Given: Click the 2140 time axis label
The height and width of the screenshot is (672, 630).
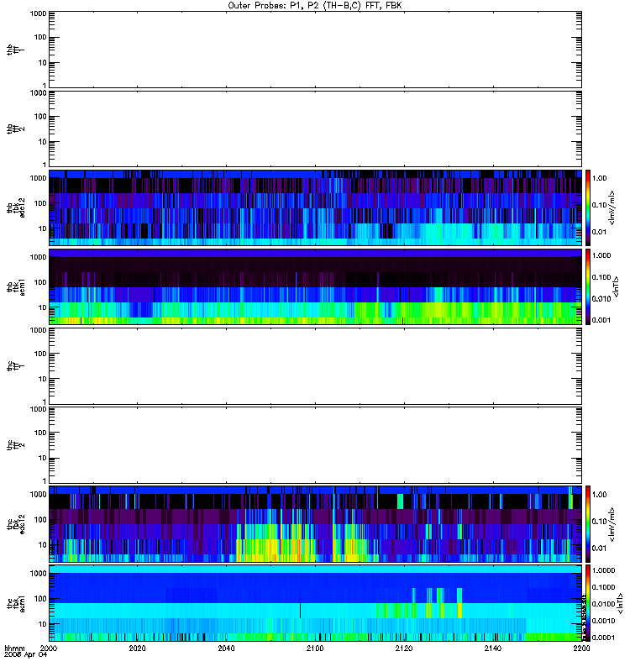Looking at the screenshot, I should [493, 648].
